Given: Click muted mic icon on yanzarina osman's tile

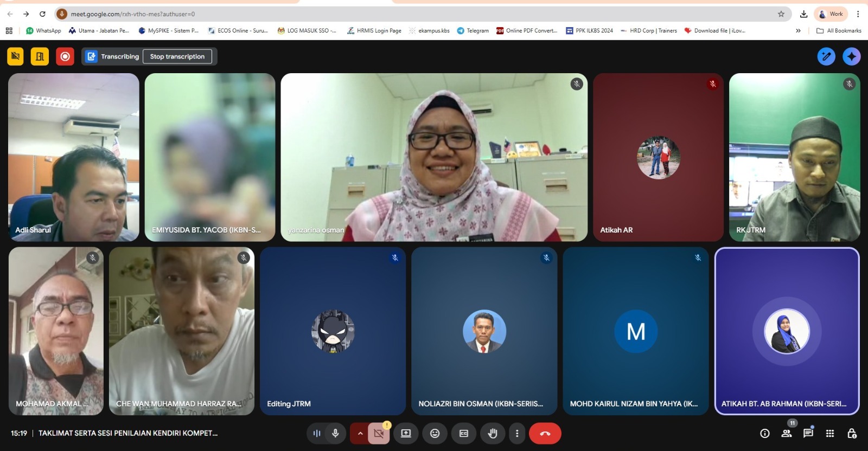Looking at the screenshot, I should tap(577, 84).
